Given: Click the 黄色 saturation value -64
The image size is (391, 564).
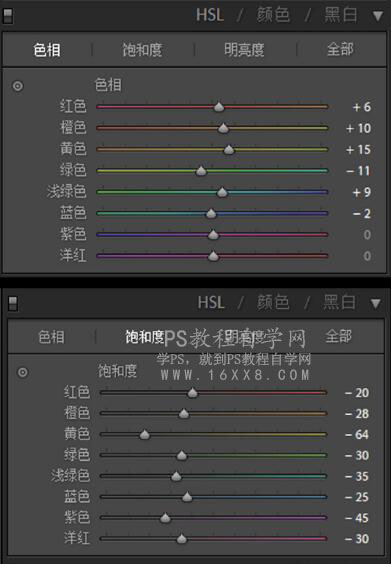Looking at the screenshot, I should [357, 435].
